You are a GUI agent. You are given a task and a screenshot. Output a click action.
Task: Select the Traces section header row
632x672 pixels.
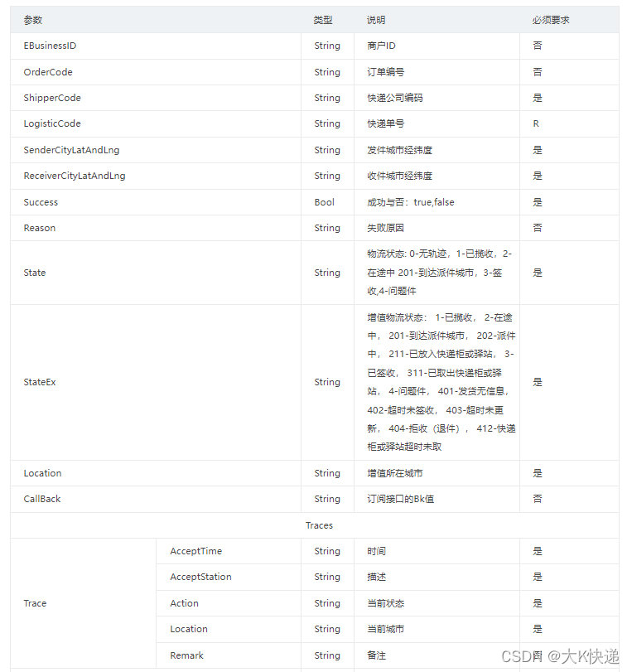(315, 525)
